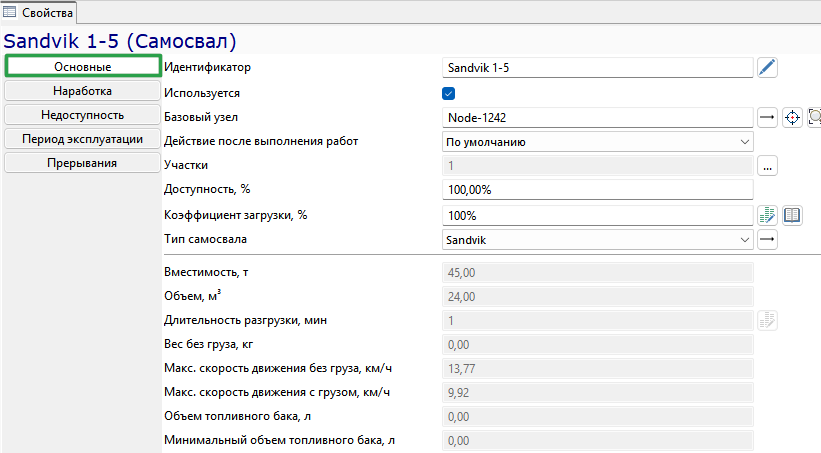Click the max speed without load value 13,77

pos(597,369)
